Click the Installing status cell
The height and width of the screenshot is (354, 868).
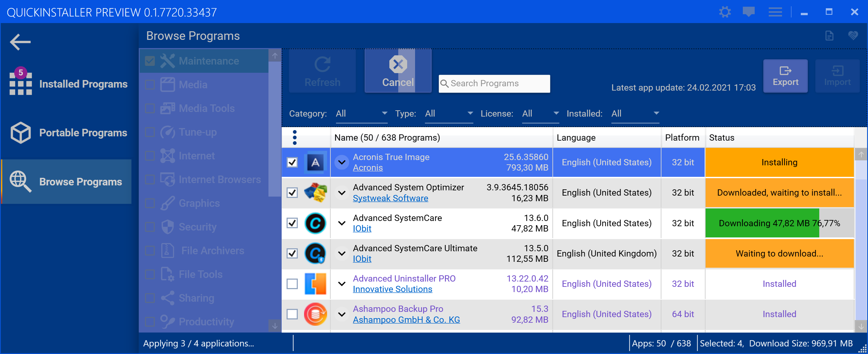(x=779, y=162)
